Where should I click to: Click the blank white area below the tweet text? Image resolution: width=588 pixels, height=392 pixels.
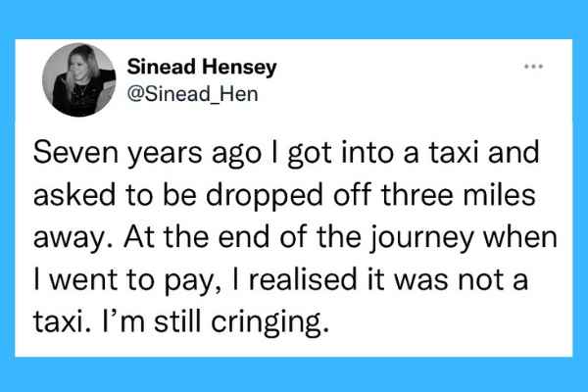[294, 348]
